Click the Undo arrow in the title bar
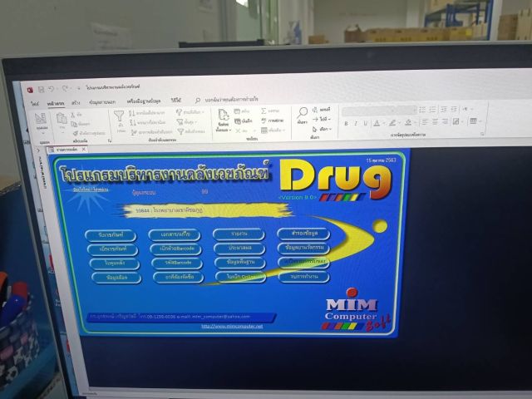 coord(51,89)
